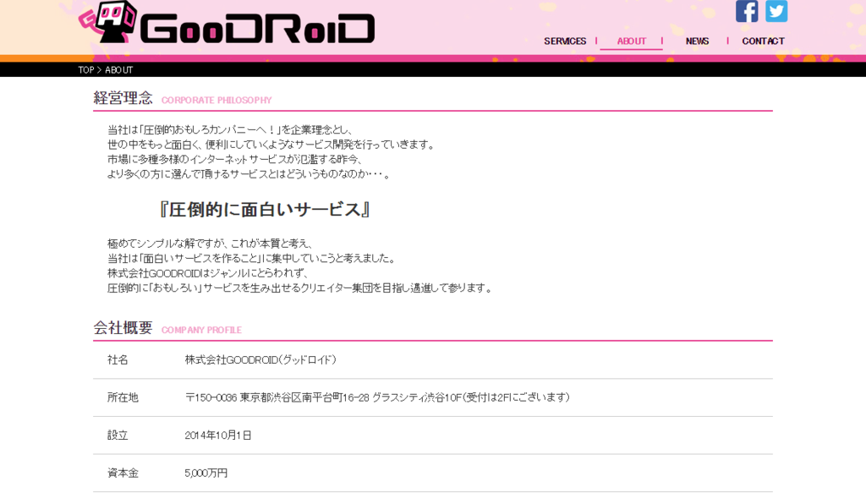Click the ABOUT breadcrumb text
This screenshot has width=866, height=504.
click(x=118, y=70)
